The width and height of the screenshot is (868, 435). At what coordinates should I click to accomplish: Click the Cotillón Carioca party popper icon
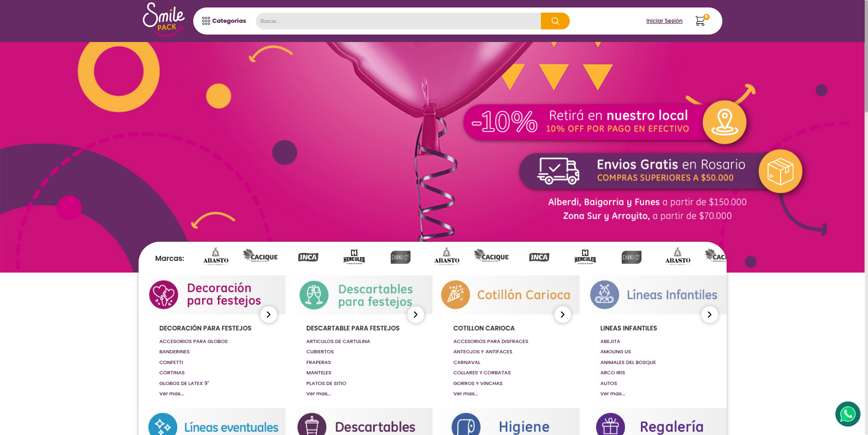[x=455, y=295]
